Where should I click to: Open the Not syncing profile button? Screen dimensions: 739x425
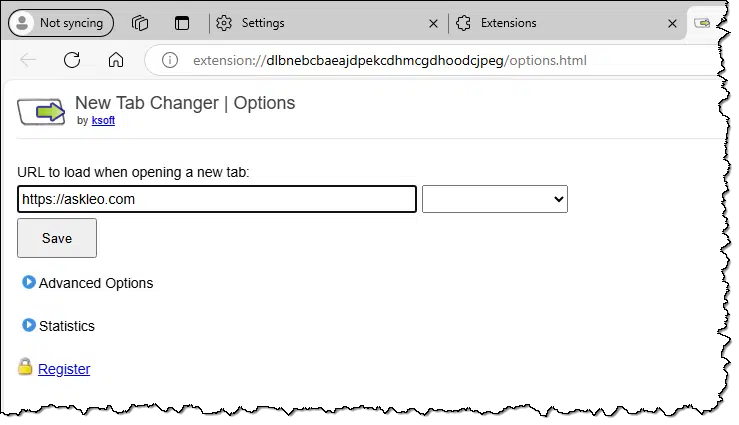[61, 23]
